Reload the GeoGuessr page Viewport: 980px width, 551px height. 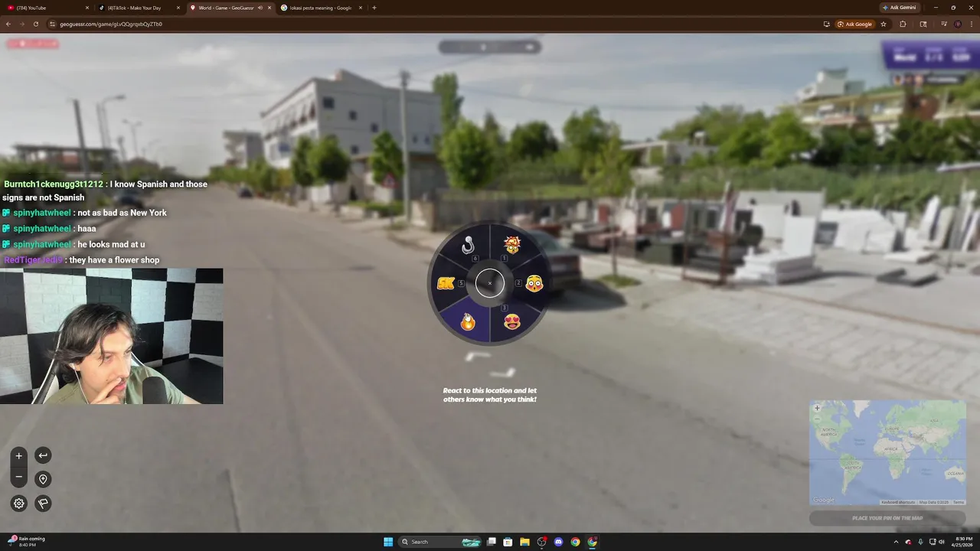[x=35, y=24]
